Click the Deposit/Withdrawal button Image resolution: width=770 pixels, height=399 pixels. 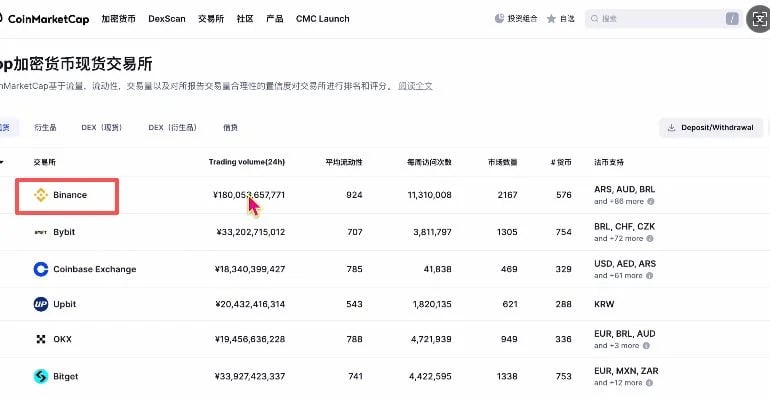point(711,128)
